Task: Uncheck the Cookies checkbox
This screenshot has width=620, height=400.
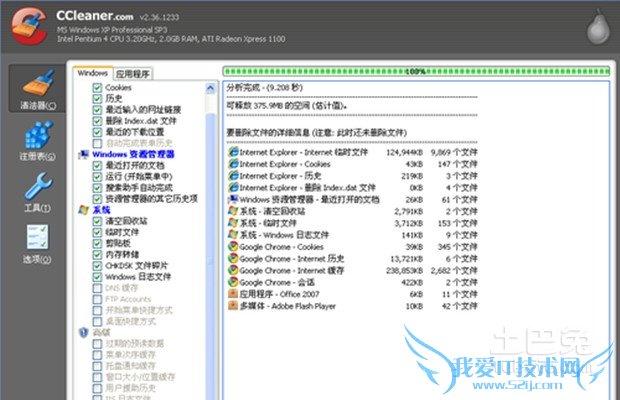Action: point(97,87)
